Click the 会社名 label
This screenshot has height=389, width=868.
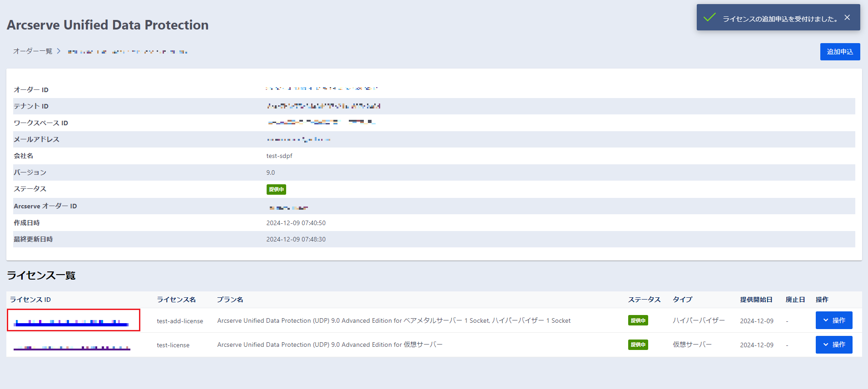[x=24, y=156]
